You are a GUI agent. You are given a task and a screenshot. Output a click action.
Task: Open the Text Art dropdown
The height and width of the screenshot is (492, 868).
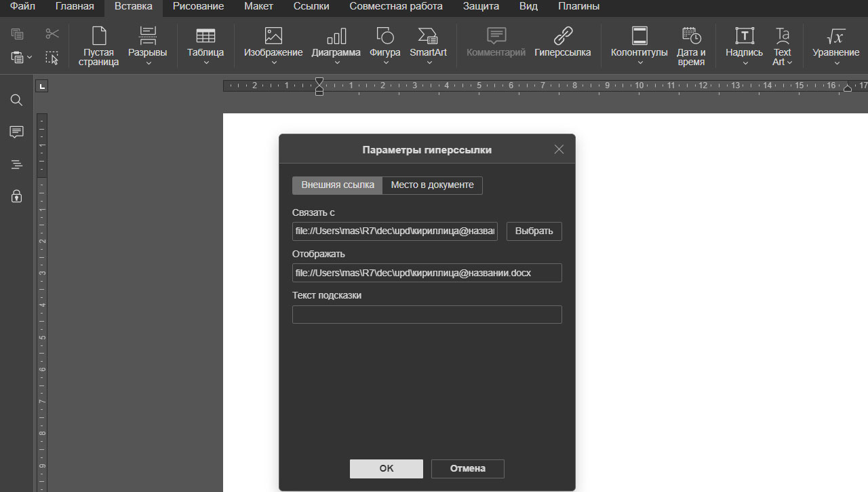tap(783, 46)
